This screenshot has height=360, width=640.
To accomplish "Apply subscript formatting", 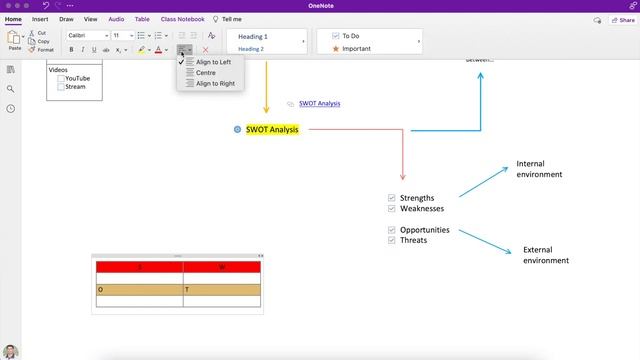I will [x=118, y=50].
